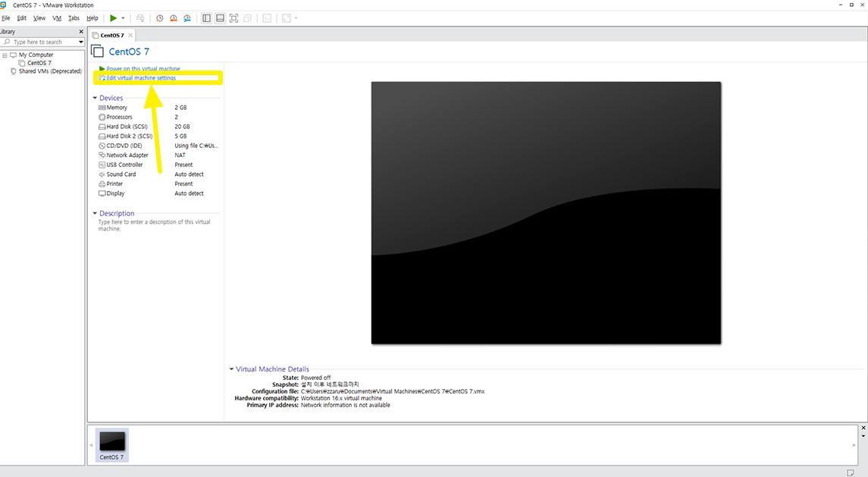868x477 pixels.
Task: Click the Processors device icon
Action: pos(102,118)
